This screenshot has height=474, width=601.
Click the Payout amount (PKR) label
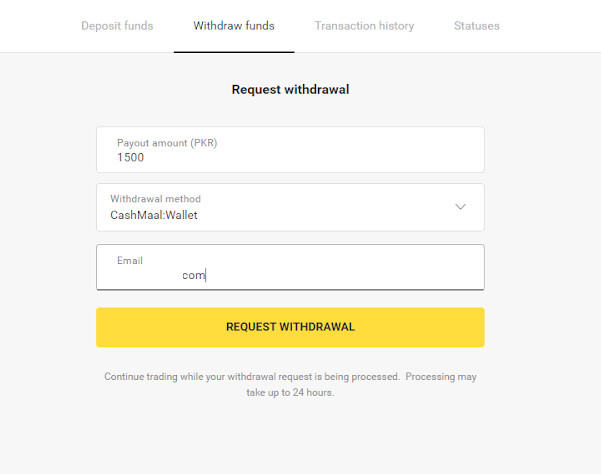coord(167,143)
